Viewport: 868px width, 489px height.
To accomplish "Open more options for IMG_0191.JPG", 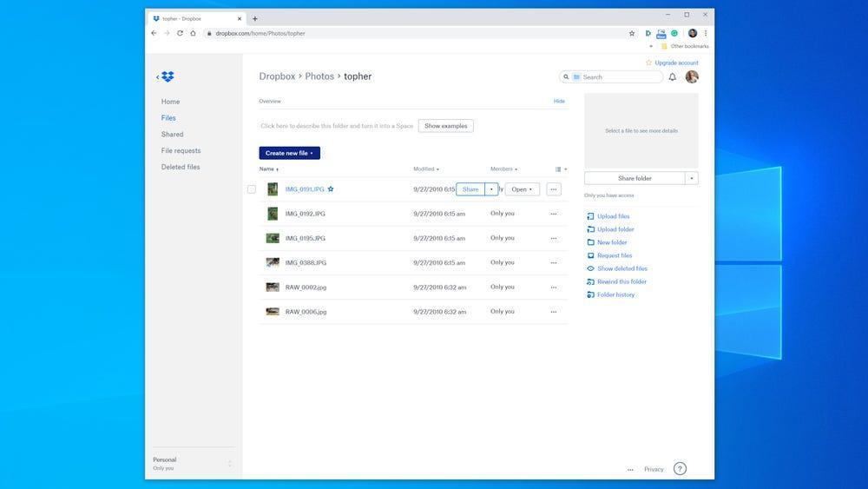I will click(554, 189).
